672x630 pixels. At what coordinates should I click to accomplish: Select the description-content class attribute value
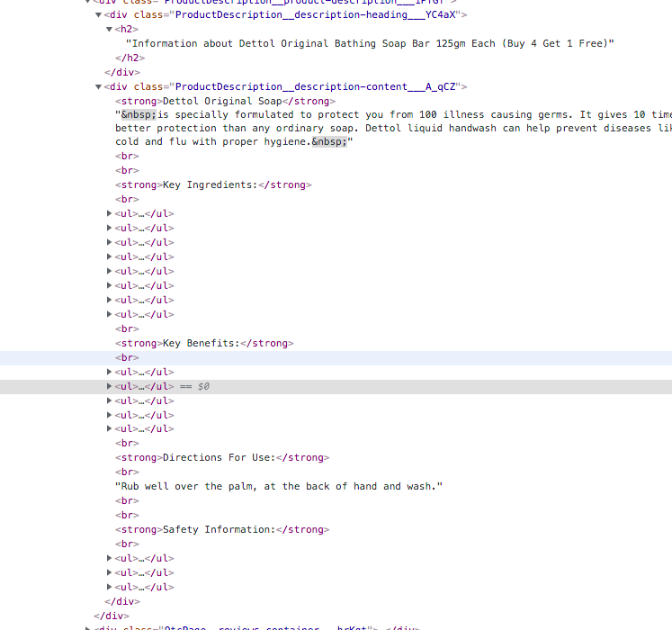[x=316, y=87]
